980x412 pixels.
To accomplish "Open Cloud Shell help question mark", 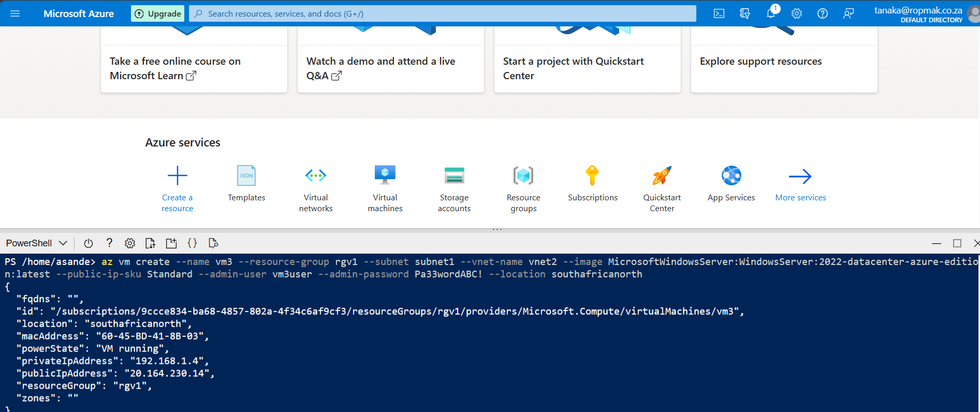I will 109,243.
